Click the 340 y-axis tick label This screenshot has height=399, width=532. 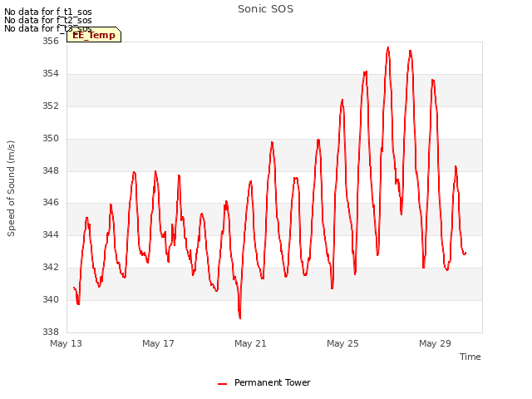coord(51,299)
